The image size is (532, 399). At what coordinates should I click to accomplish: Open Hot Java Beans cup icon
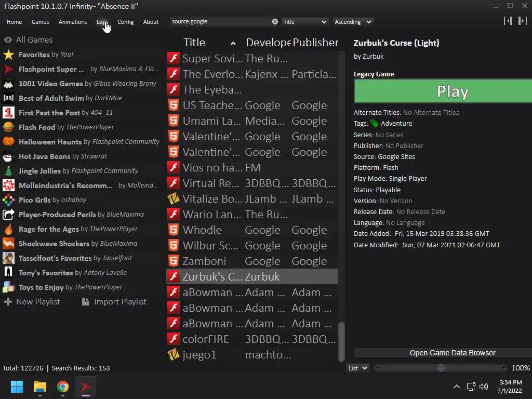pyautogui.click(x=8, y=156)
